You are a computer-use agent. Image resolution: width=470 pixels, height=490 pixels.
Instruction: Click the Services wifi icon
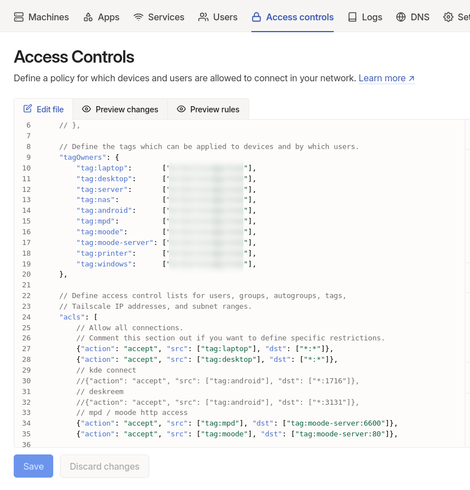138,17
